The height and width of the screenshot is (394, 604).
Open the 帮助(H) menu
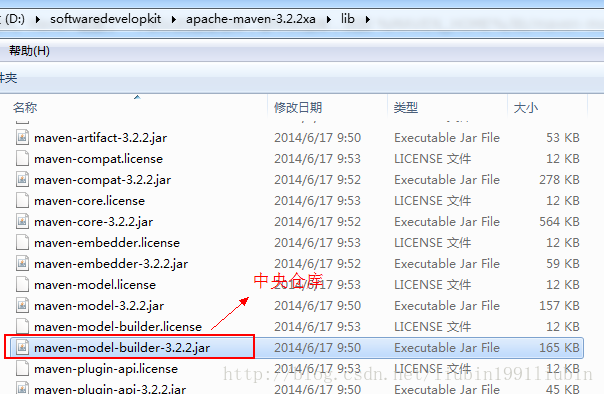pyautogui.click(x=29, y=51)
